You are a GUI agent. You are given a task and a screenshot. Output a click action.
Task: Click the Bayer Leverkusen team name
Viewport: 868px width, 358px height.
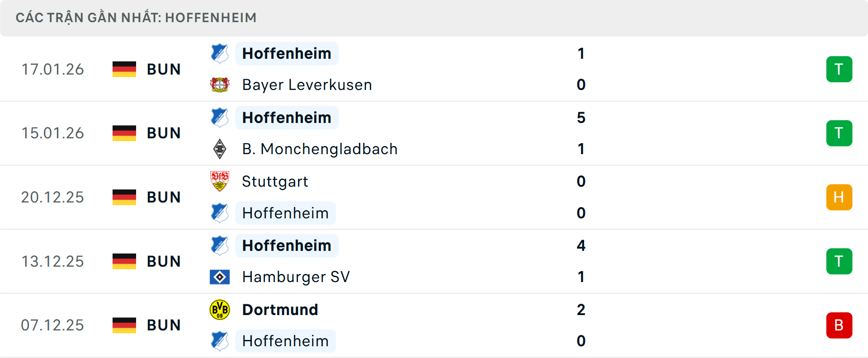tap(307, 85)
